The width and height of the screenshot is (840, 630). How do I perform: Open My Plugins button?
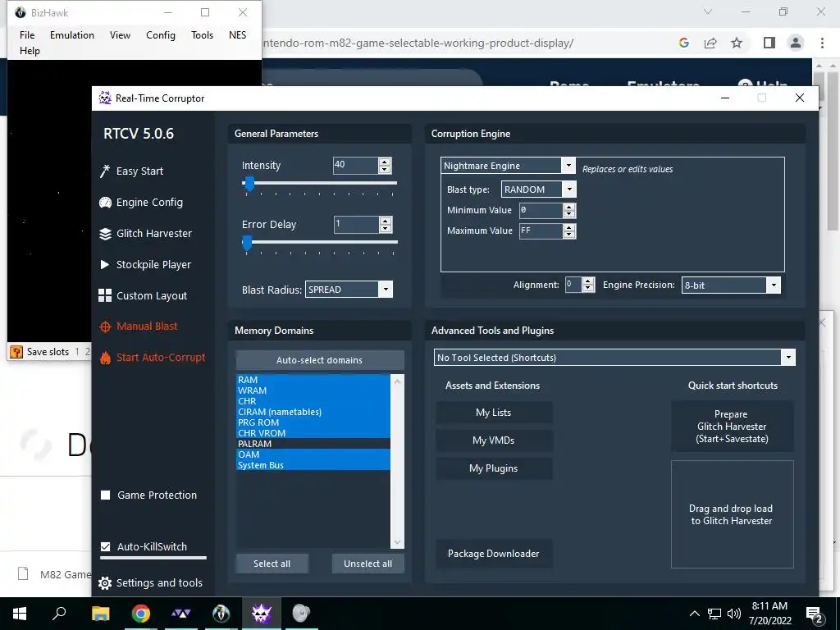point(493,468)
